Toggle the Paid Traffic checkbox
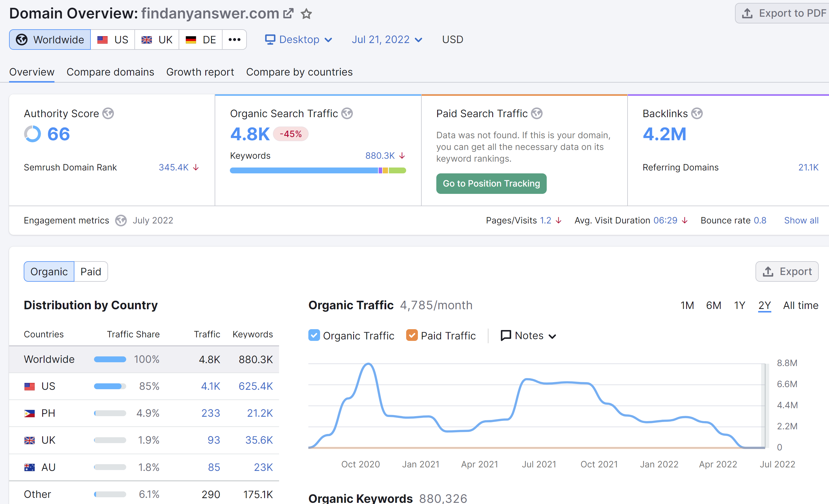This screenshot has width=829, height=504. pos(412,335)
